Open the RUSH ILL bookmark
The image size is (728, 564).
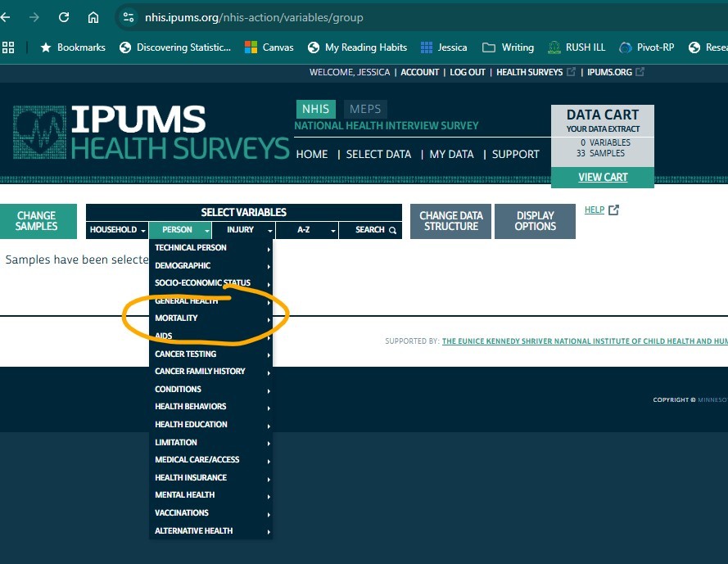[577, 47]
